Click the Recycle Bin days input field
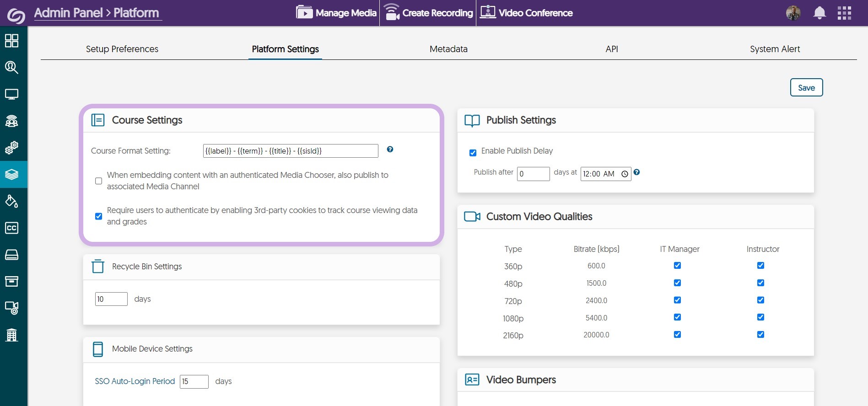This screenshot has width=868, height=406. [x=111, y=299]
